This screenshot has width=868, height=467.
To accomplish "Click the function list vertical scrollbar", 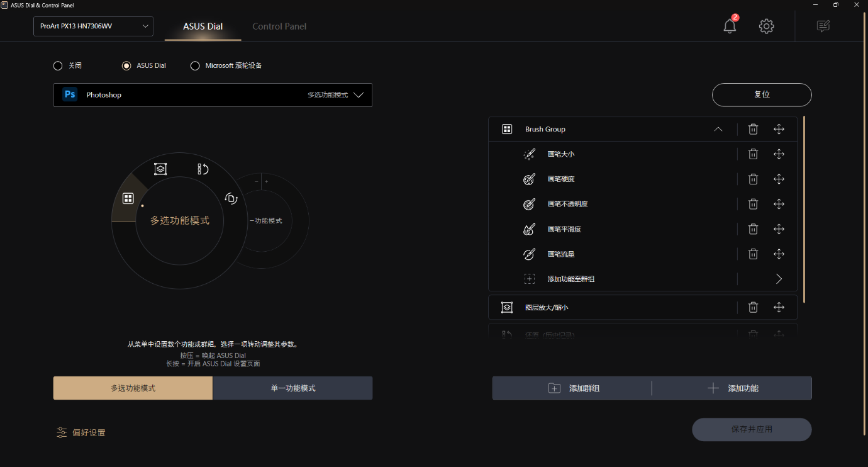I will pos(804,208).
